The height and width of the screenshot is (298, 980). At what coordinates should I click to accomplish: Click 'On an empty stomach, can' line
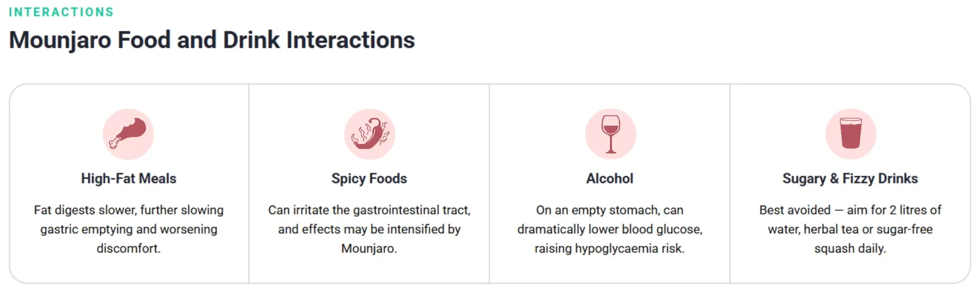point(610,210)
